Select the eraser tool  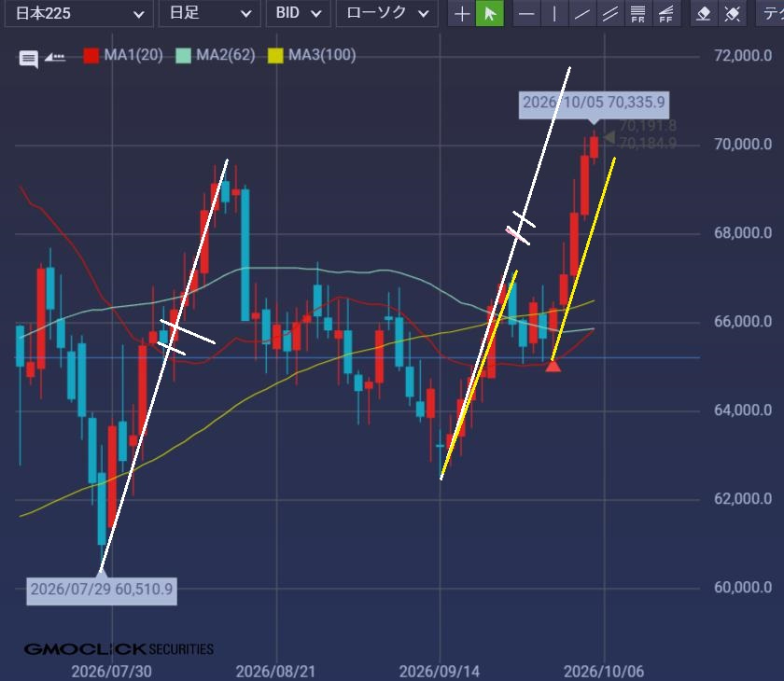704,13
